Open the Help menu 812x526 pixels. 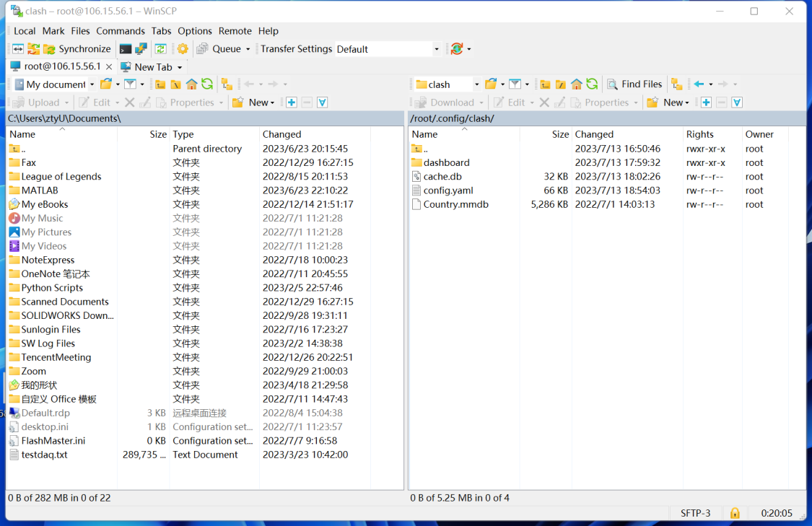[x=269, y=31]
